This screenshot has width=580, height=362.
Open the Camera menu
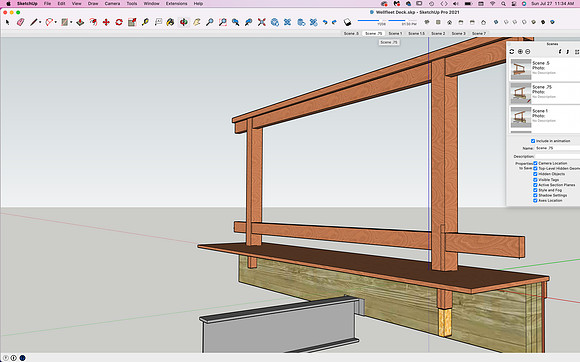112,3
